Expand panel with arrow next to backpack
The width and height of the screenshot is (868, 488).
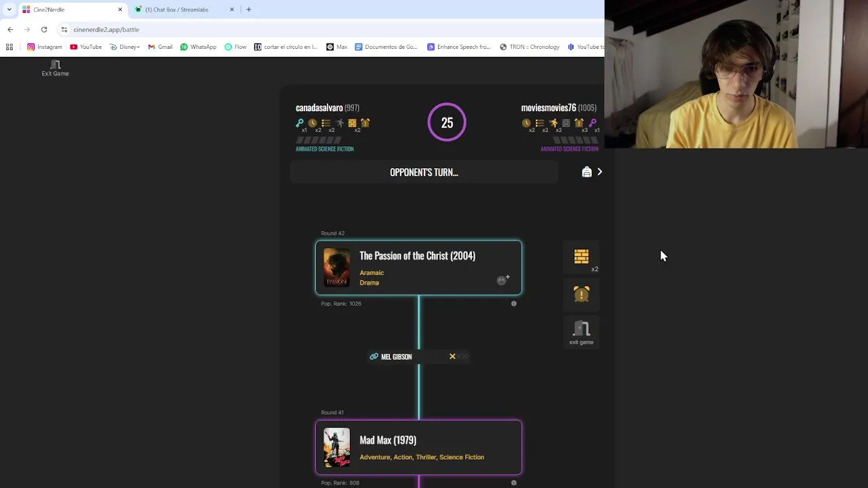pos(599,172)
